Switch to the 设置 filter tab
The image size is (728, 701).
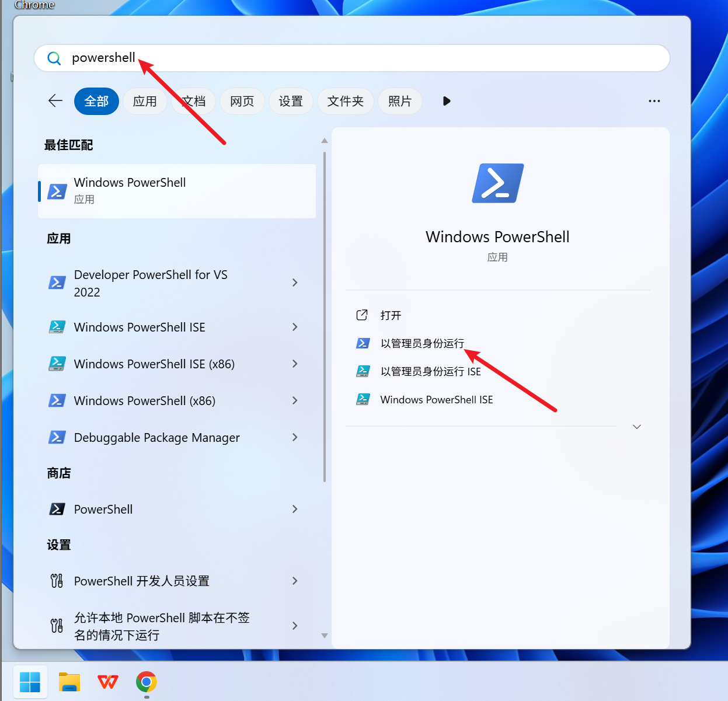[x=290, y=102]
